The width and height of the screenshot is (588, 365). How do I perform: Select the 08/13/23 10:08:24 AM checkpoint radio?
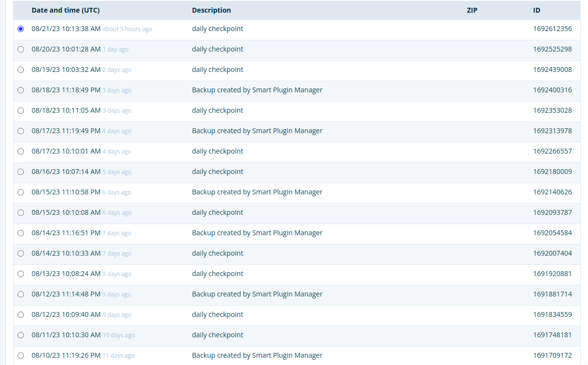[x=20, y=274]
